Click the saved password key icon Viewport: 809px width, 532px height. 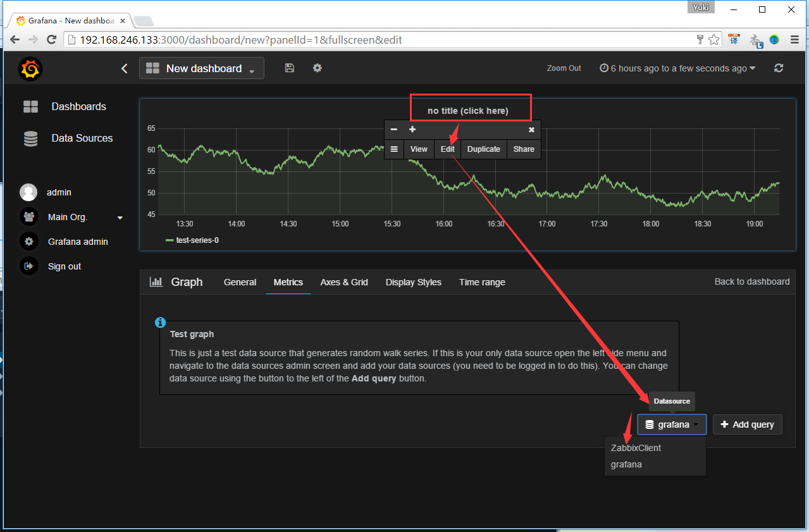coord(700,40)
